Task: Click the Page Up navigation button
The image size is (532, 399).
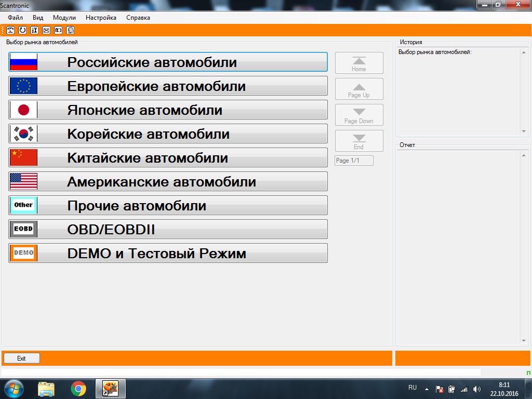Action: click(359, 89)
